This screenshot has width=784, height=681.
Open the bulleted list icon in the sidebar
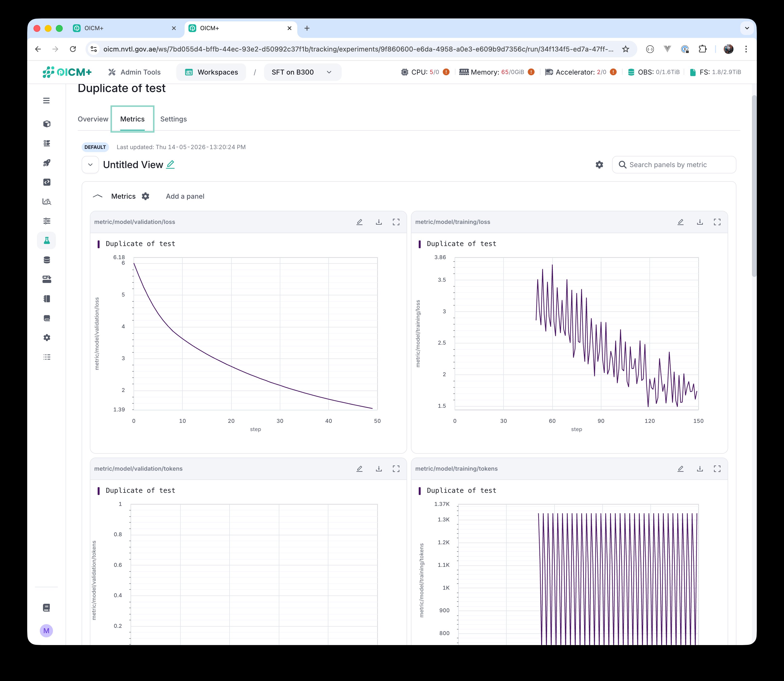tap(47, 357)
